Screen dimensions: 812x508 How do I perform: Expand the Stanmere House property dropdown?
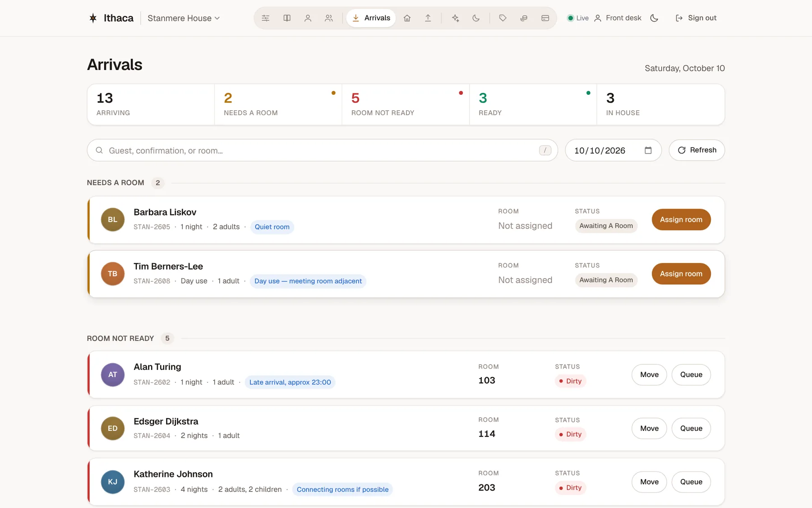184,18
